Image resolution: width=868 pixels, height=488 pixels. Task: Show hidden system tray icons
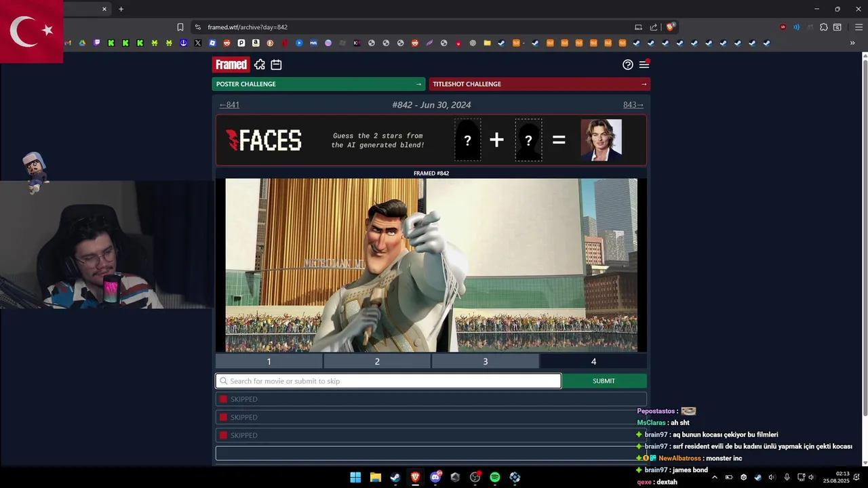tap(714, 477)
